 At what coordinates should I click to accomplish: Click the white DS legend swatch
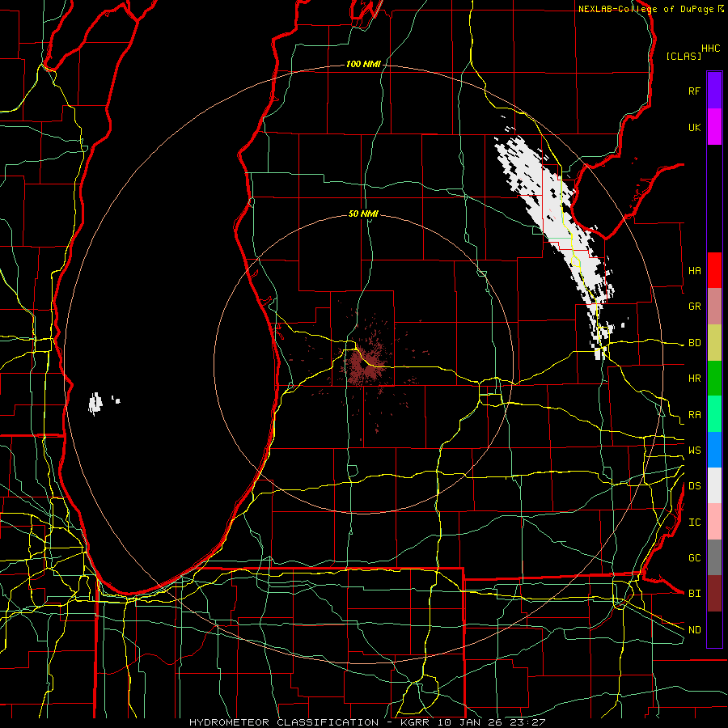pyautogui.click(x=714, y=485)
